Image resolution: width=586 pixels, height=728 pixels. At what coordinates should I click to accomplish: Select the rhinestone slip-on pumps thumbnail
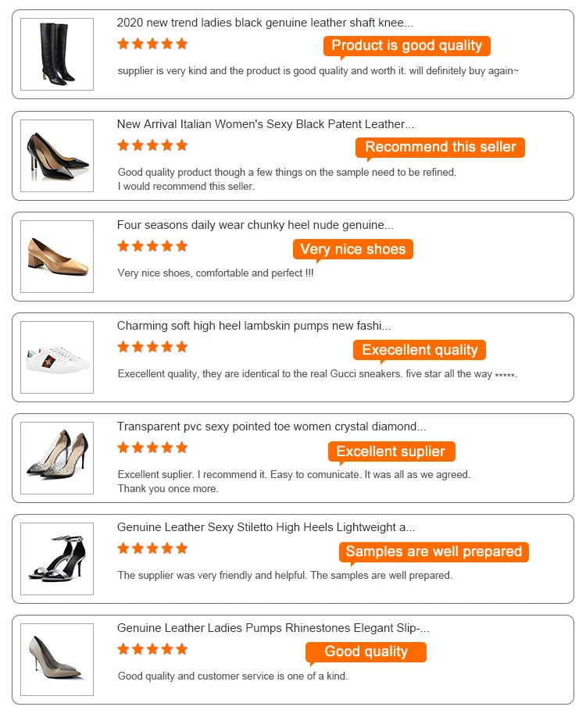[57, 659]
